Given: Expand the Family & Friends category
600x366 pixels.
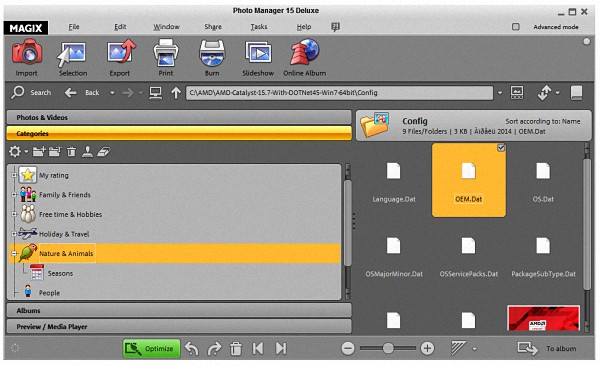Looking at the screenshot, I should 14,194.
